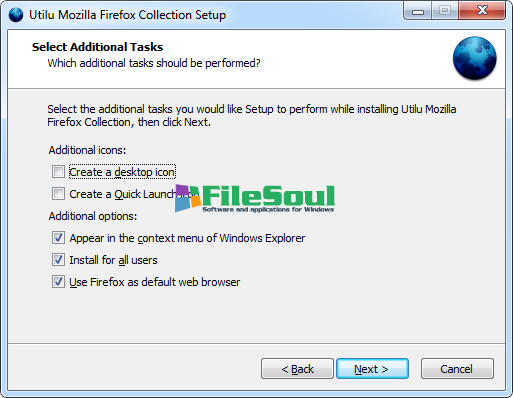This screenshot has width=513, height=398.
Task: Click the Select Additional Tasks heading
Action: pos(97,47)
